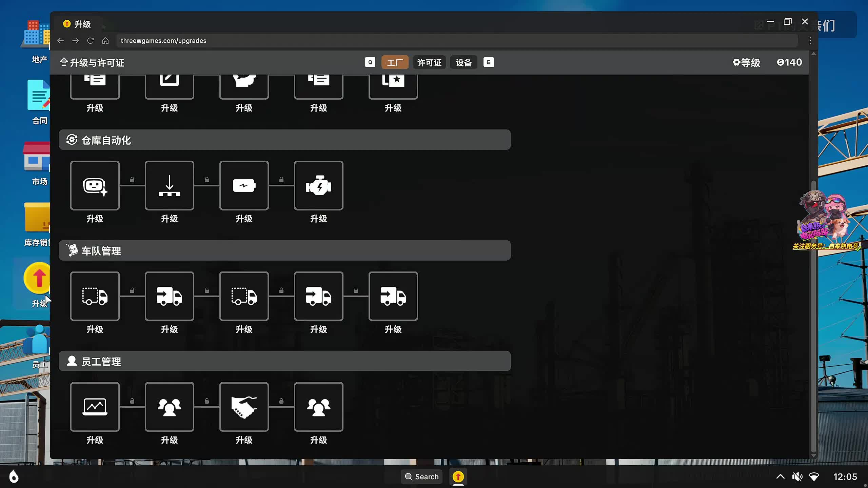Click the browser reload button
The width and height of the screenshot is (868, 488).
point(90,41)
